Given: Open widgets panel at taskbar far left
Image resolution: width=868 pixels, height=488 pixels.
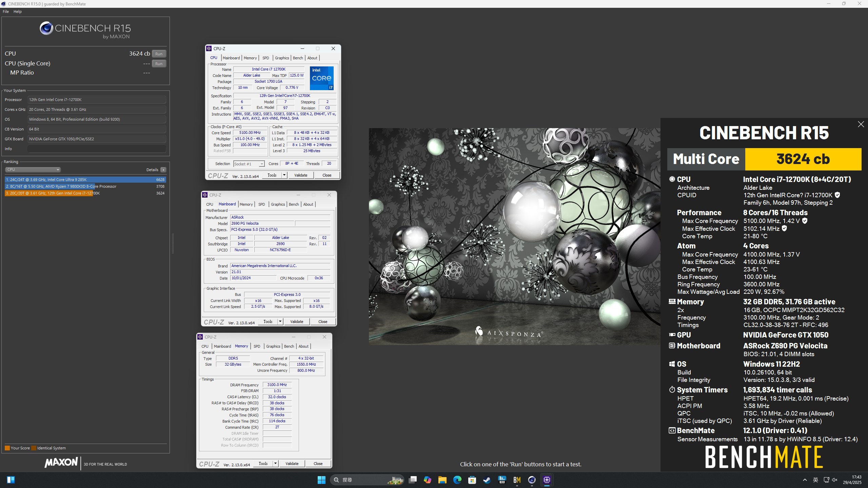Looking at the screenshot, I should [11, 480].
